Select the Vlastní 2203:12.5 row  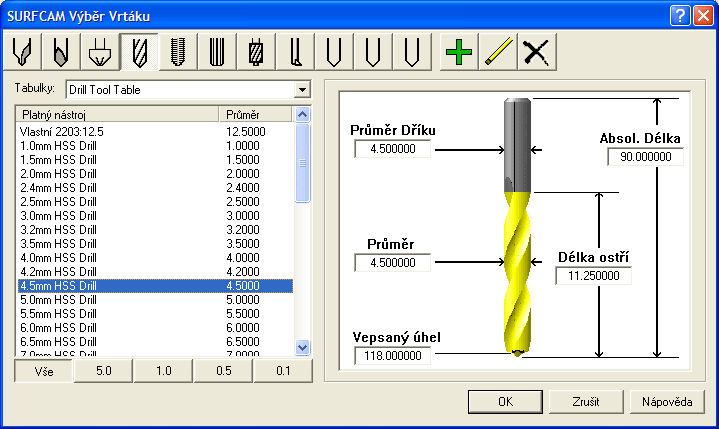coord(155,132)
